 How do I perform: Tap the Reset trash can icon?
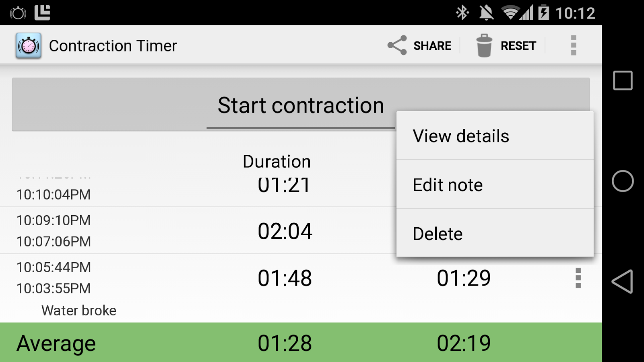click(x=483, y=45)
